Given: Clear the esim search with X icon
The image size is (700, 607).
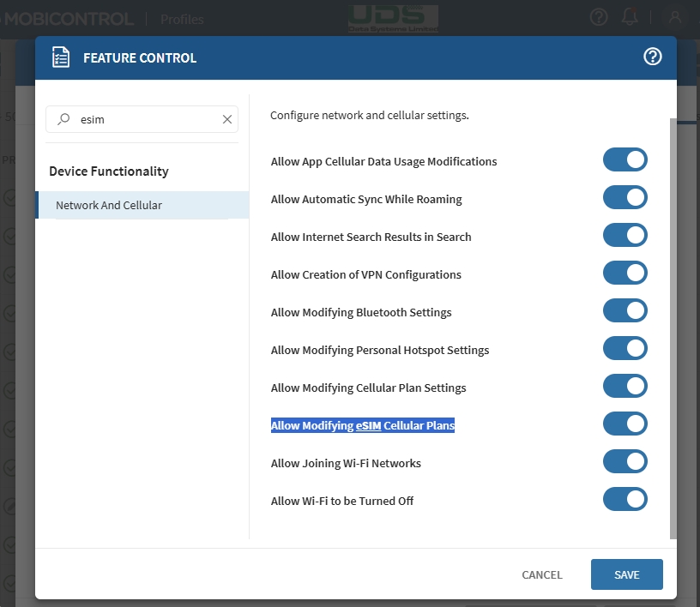Looking at the screenshot, I should point(227,120).
